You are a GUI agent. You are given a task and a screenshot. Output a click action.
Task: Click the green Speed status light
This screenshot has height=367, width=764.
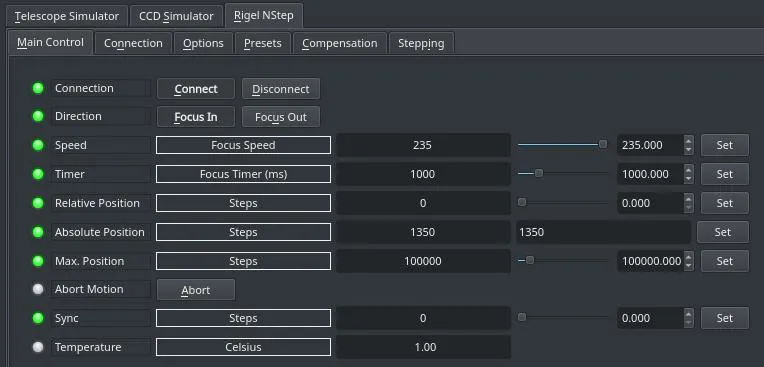tap(38, 145)
